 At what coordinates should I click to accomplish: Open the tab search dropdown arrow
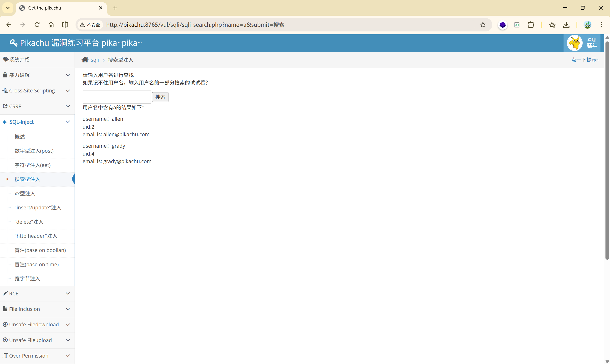click(8, 8)
